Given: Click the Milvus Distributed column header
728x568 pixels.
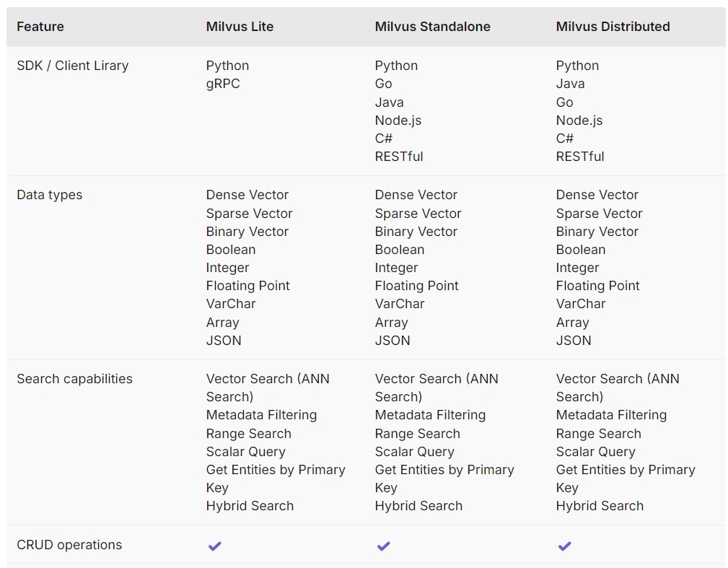Looking at the screenshot, I should click(613, 27).
